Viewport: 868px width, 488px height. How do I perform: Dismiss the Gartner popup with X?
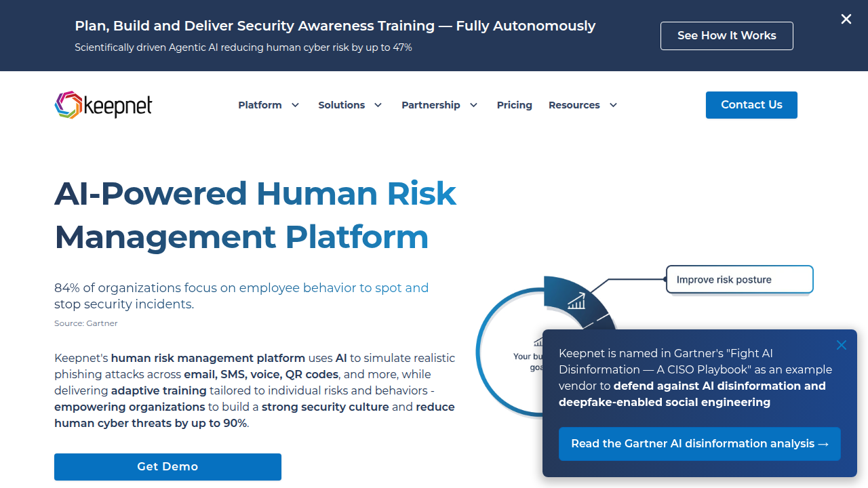842,345
